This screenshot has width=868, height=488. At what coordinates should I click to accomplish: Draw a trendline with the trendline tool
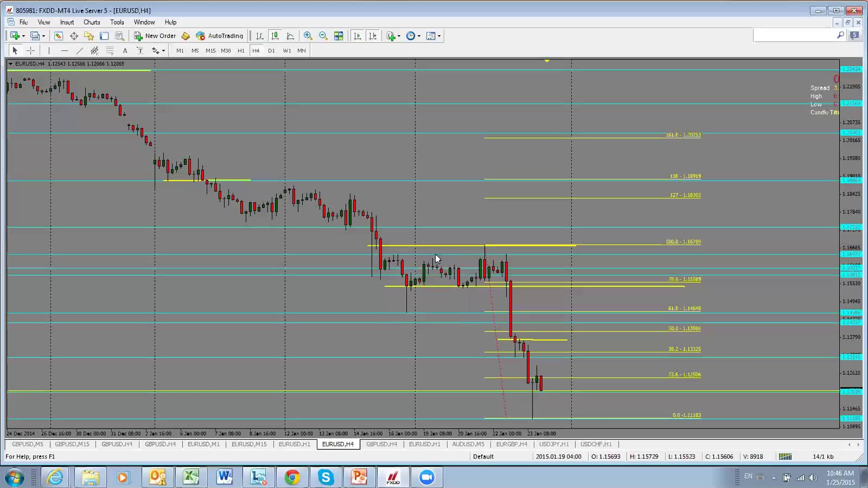tap(80, 50)
